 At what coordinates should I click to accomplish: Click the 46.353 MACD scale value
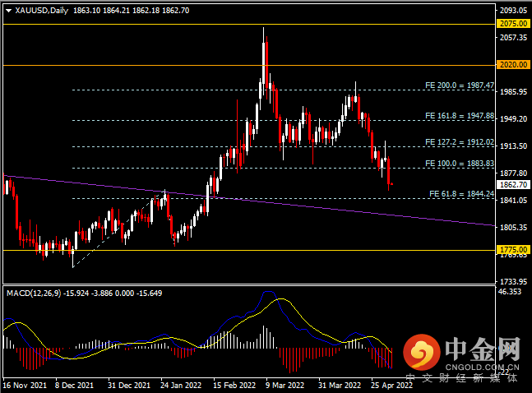509,292
